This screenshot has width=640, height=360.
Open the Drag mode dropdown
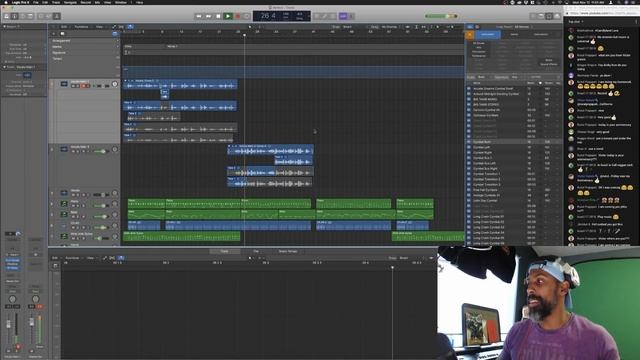[391, 27]
